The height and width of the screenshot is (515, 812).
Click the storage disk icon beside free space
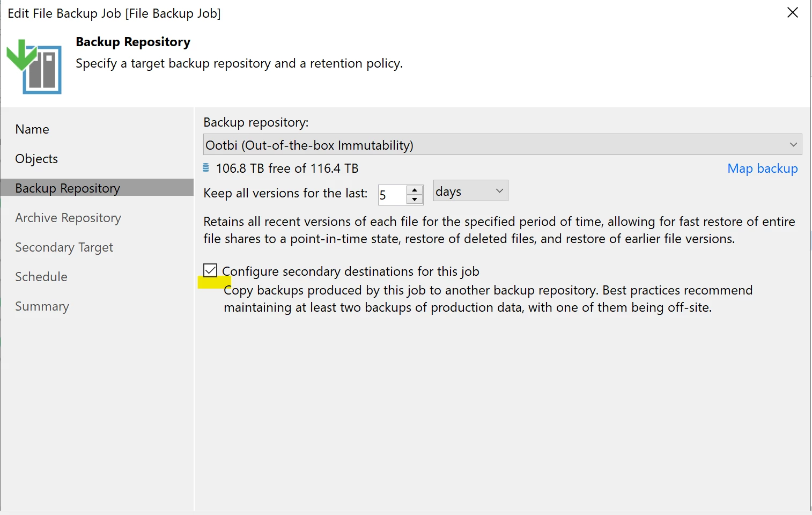tap(206, 168)
